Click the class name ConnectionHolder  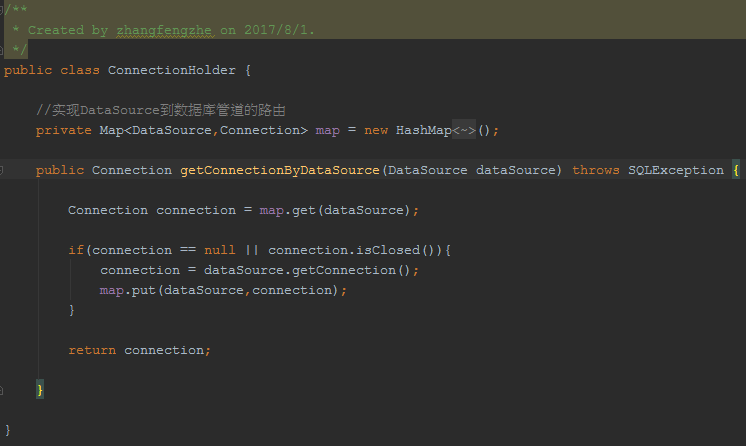pos(172,70)
